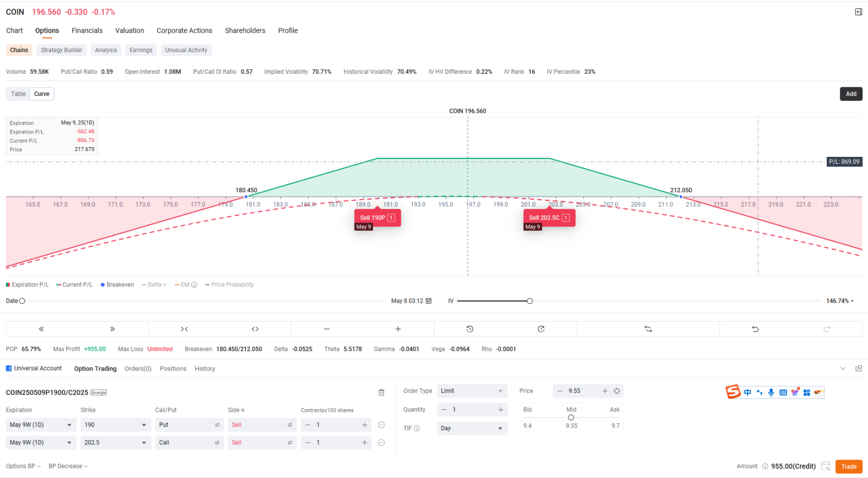
Task: Remove the 202.5 Call leg
Action: click(381, 443)
